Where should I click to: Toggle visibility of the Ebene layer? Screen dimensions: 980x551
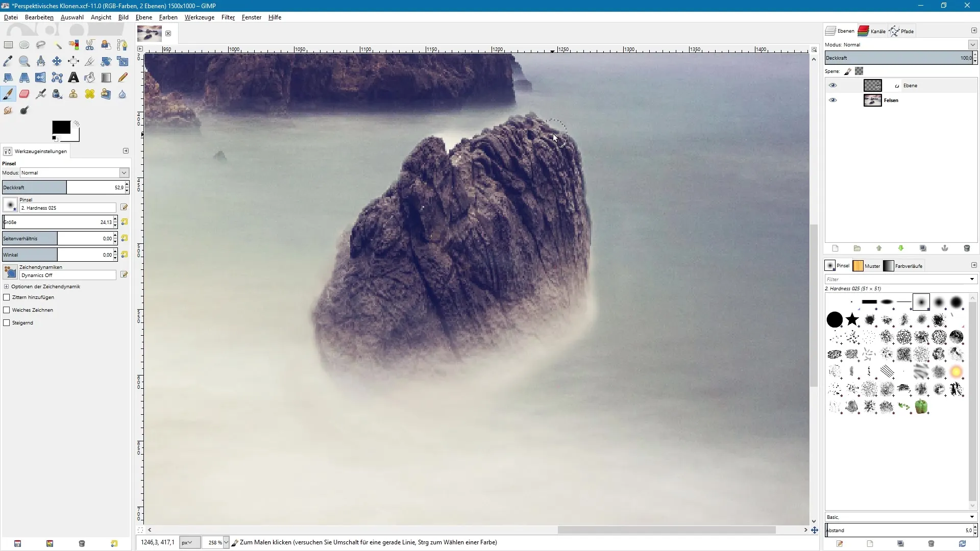click(x=832, y=85)
